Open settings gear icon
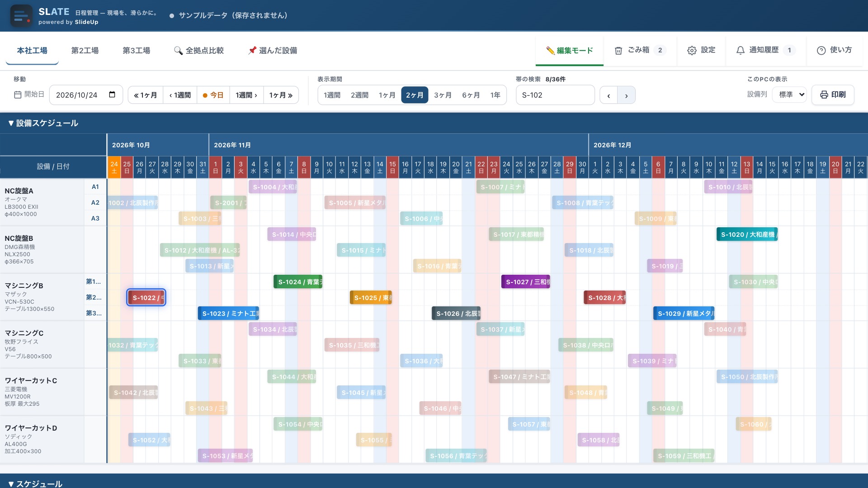 click(x=692, y=51)
